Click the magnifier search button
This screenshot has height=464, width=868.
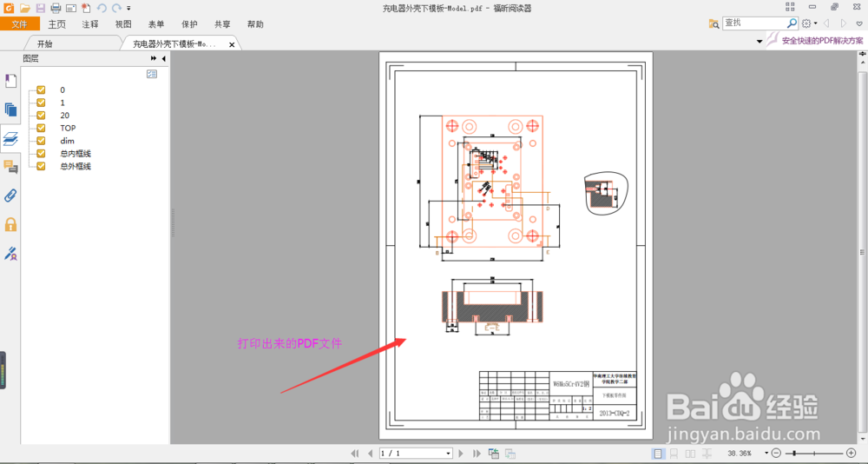[792, 23]
